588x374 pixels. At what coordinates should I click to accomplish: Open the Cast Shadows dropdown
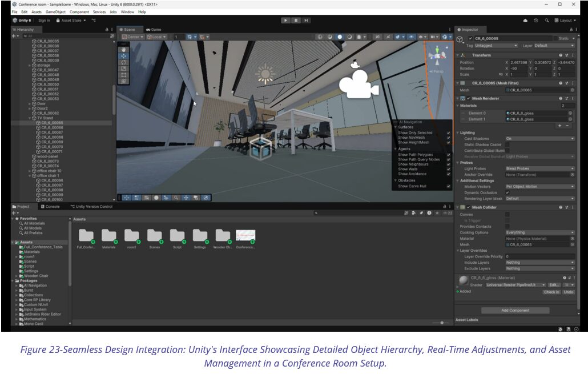pyautogui.click(x=539, y=138)
